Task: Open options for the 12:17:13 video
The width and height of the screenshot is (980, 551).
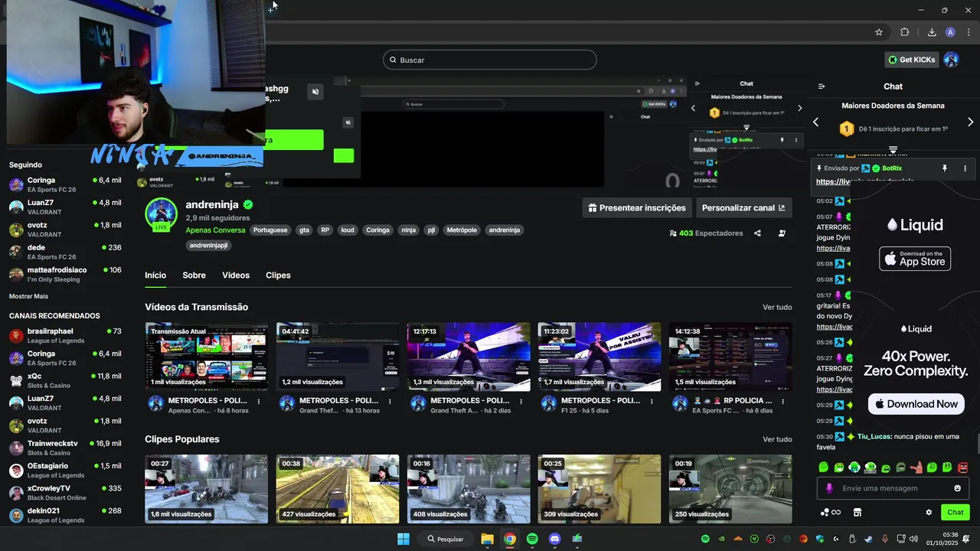Action: [521, 401]
